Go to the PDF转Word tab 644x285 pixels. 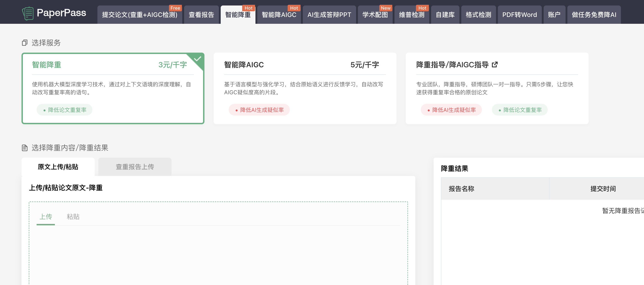(520, 15)
